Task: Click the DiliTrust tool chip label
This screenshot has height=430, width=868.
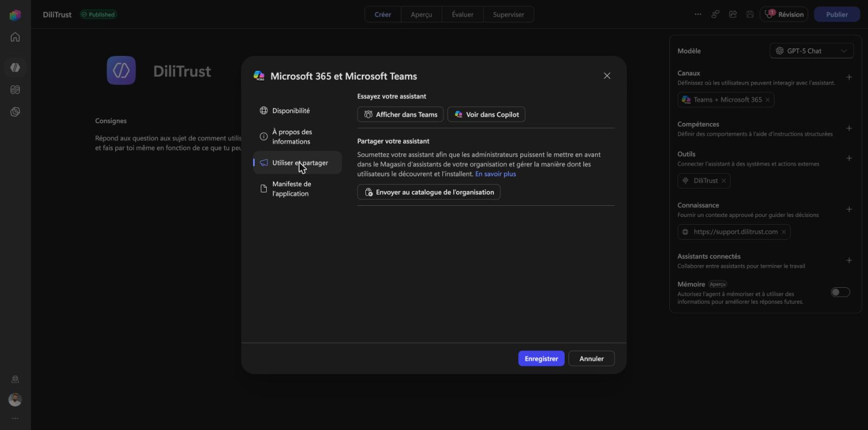Action: pyautogui.click(x=705, y=181)
